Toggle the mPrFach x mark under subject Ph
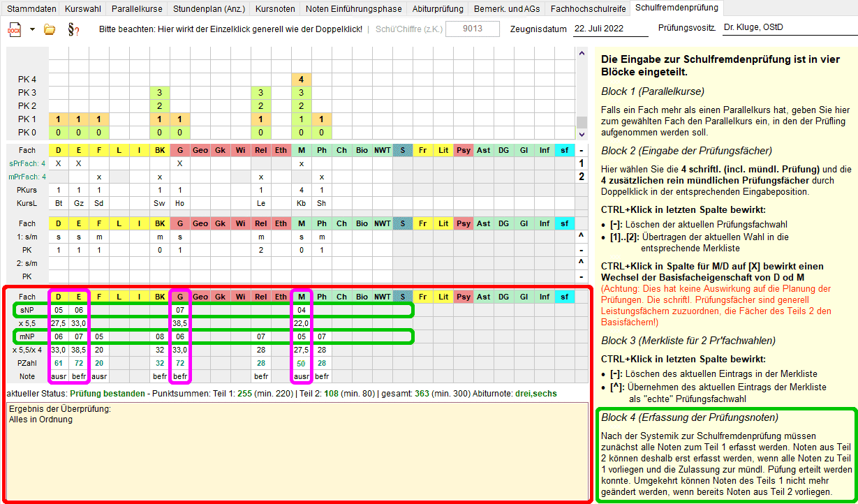 (x=322, y=177)
